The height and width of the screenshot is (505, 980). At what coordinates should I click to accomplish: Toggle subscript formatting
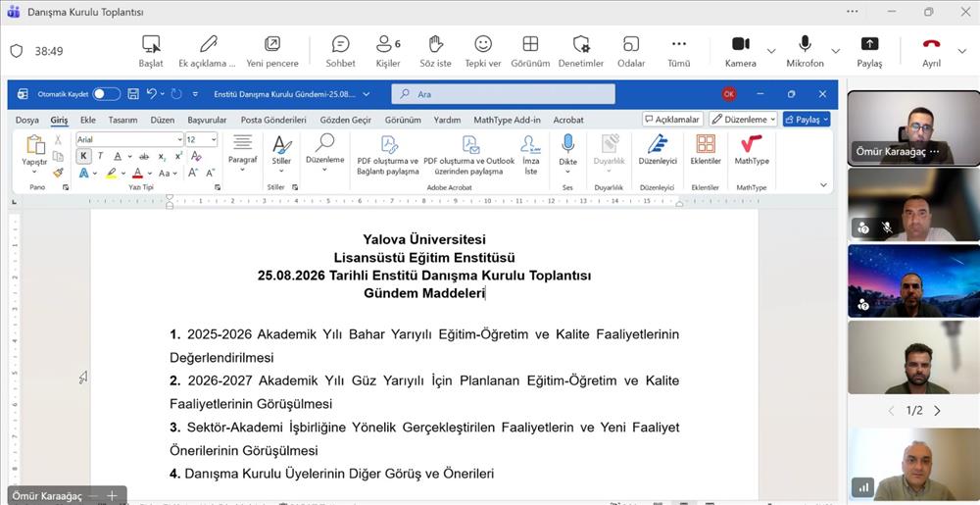pyautogui.click(x=162, y=156)
